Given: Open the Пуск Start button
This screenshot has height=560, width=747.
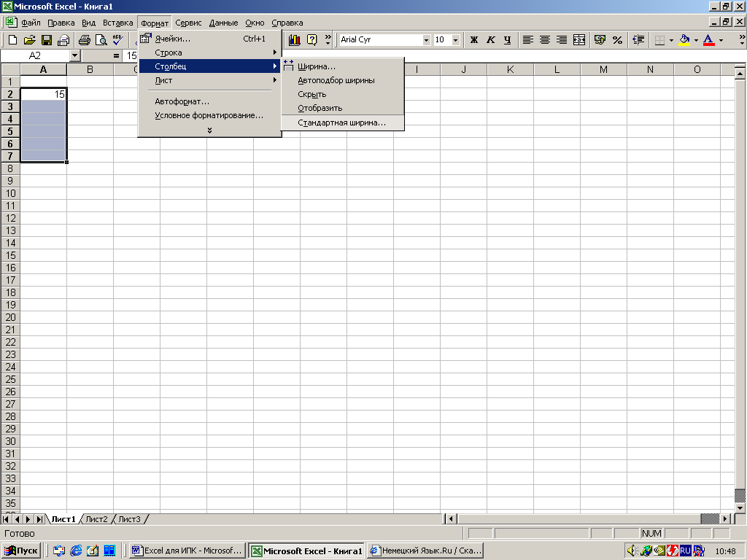Looking at the screenshot, I should [x=21, y=551].
